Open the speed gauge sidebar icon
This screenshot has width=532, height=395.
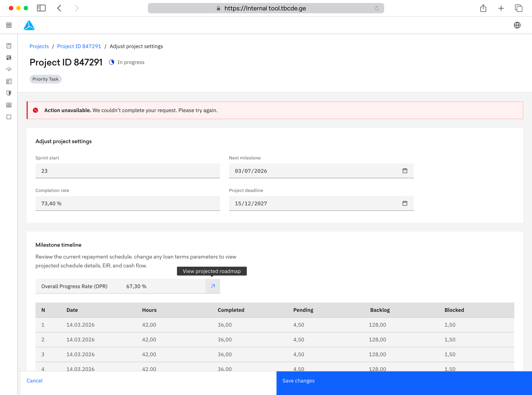(9, 70)
